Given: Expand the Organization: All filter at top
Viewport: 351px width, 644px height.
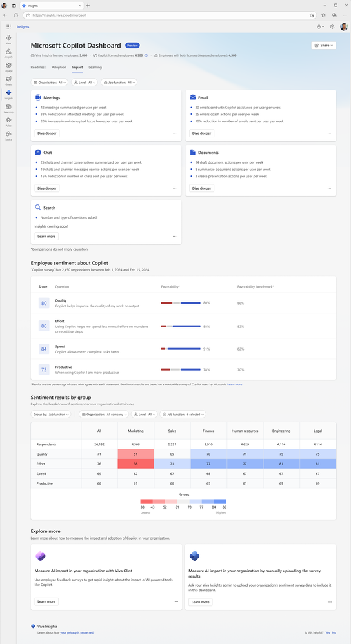Looking at the screenshot, I should pyautogui.click(x=49, y=82).
